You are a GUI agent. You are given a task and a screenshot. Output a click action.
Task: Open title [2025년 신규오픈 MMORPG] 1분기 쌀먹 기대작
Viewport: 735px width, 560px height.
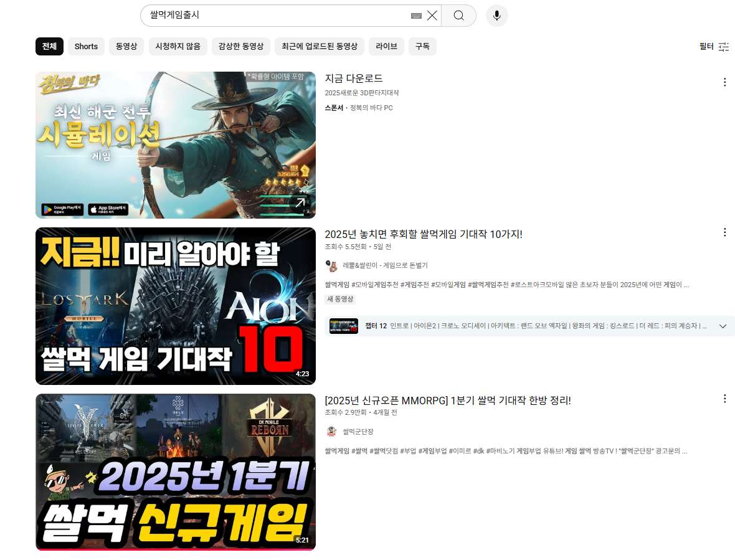pyautogui.click(x=448, y=401)
